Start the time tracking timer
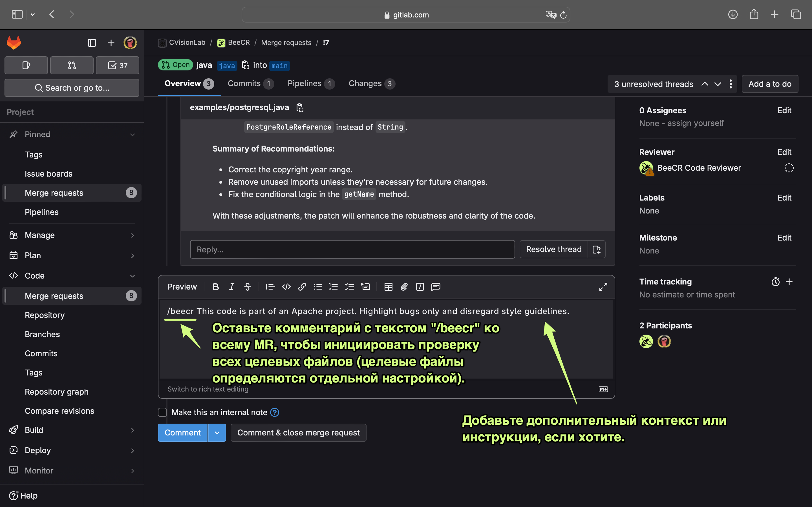Image resolution: width=812 pixels, height=507 pixels. (775, 282)
